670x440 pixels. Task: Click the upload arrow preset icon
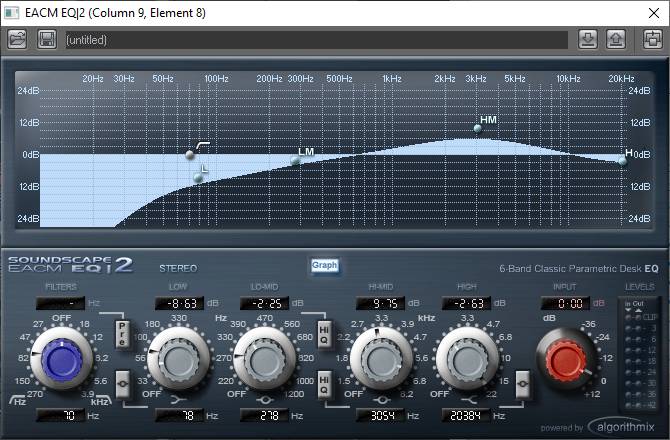click(616, 39)
